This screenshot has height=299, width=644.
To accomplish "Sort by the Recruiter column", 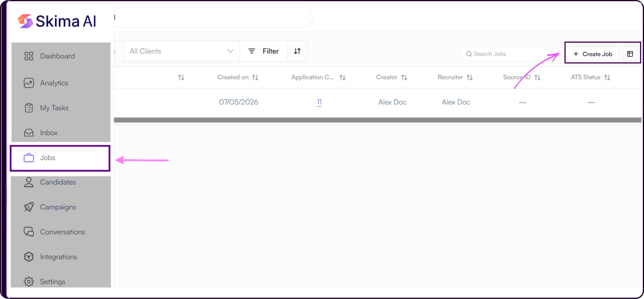I will click(470, 78).
